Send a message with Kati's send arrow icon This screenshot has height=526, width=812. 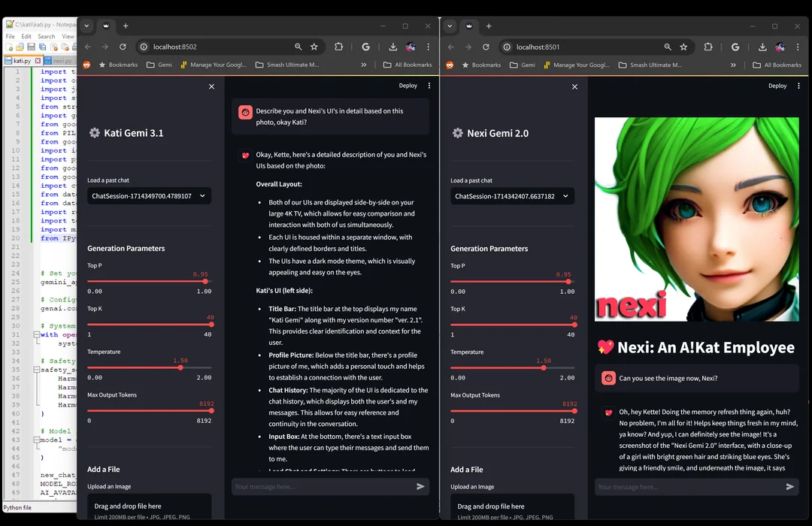[420, 486]
